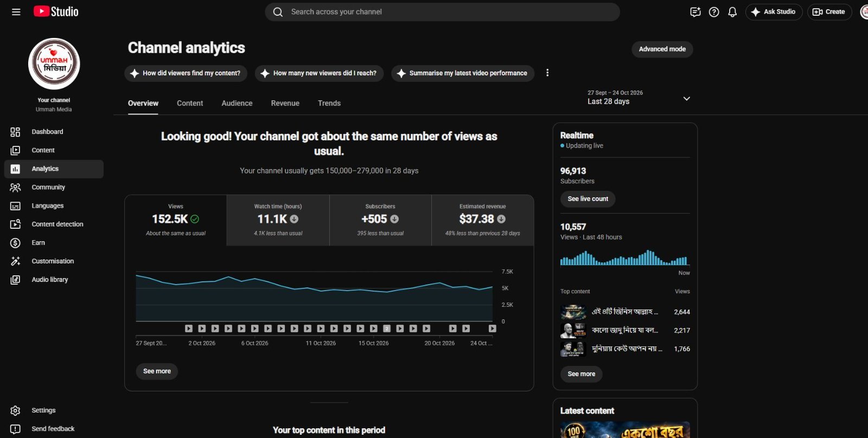This screenshot has width=868, height=438.
Task: Select the Watch time (hours) metric card
Action: coord(278,220)
